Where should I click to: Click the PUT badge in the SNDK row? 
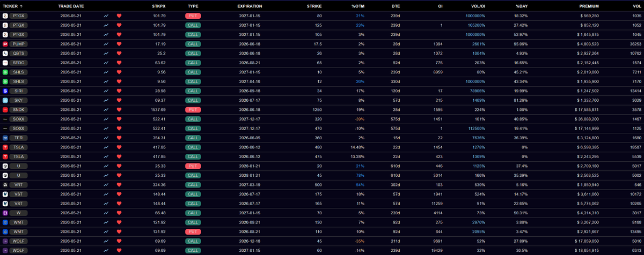point(193,110)
